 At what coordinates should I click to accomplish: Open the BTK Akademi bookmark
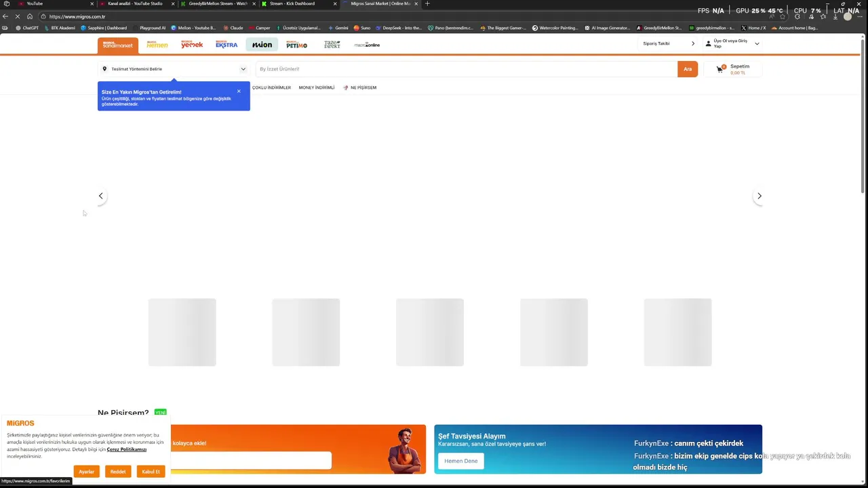[x=60, y=28]
